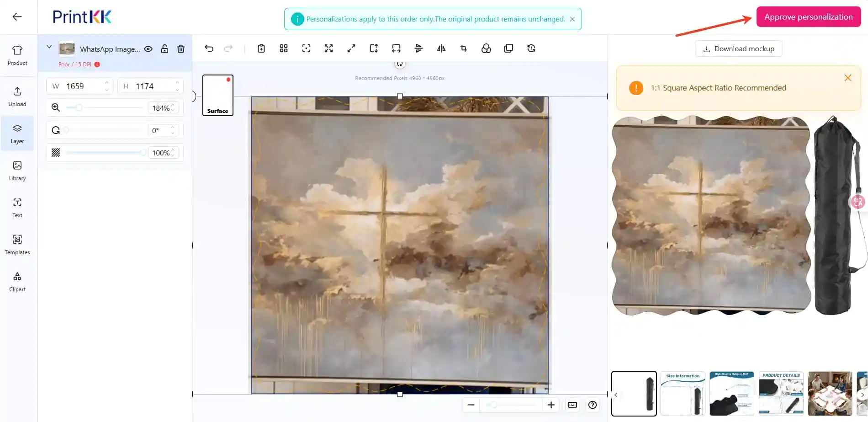The image size is (868, 422).
Task: Go back with the left arrow
Action: pyautogui.click(x=17, y=17)
